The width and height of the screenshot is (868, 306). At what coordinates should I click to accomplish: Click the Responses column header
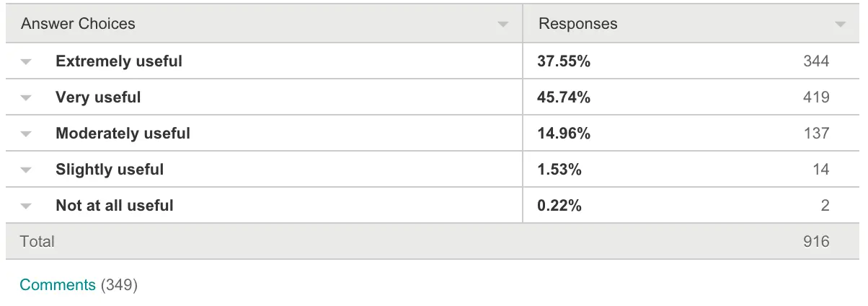tap(578, 24)
